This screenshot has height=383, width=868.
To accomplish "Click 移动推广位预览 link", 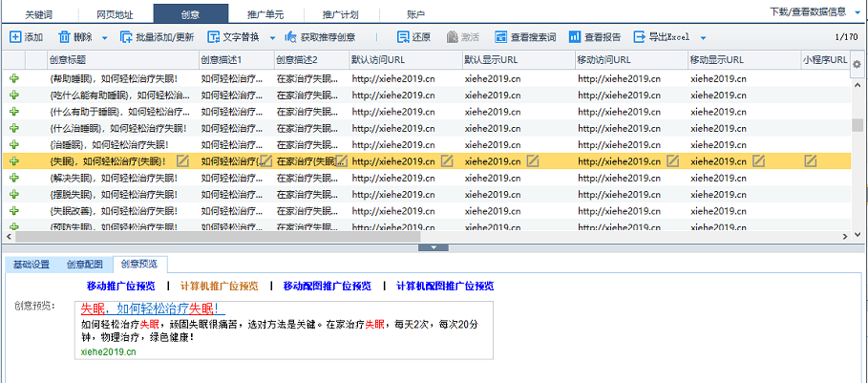I will (120, 287).
